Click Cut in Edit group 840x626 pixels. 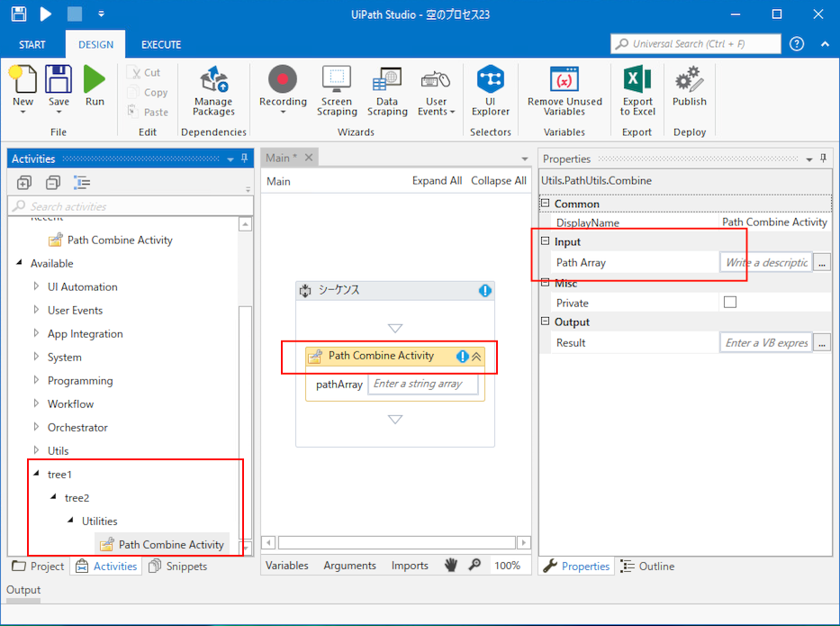(x=144, y=72)
